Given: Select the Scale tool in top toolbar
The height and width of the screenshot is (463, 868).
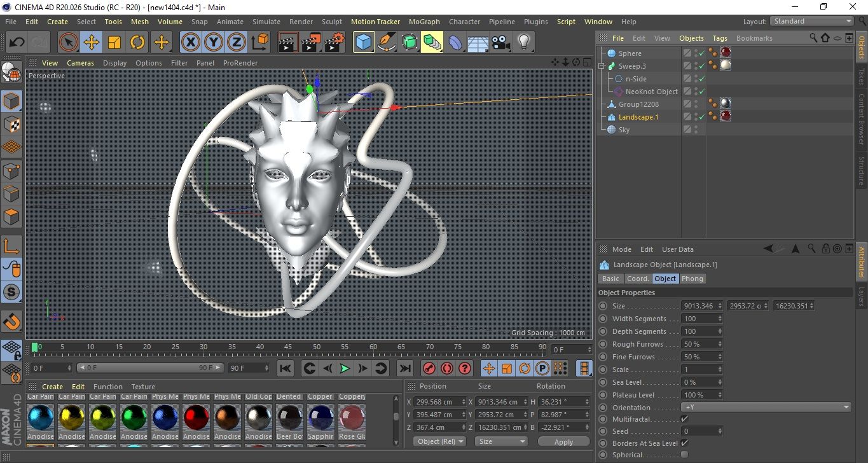Looking at the screenshot, I should 114,43.
